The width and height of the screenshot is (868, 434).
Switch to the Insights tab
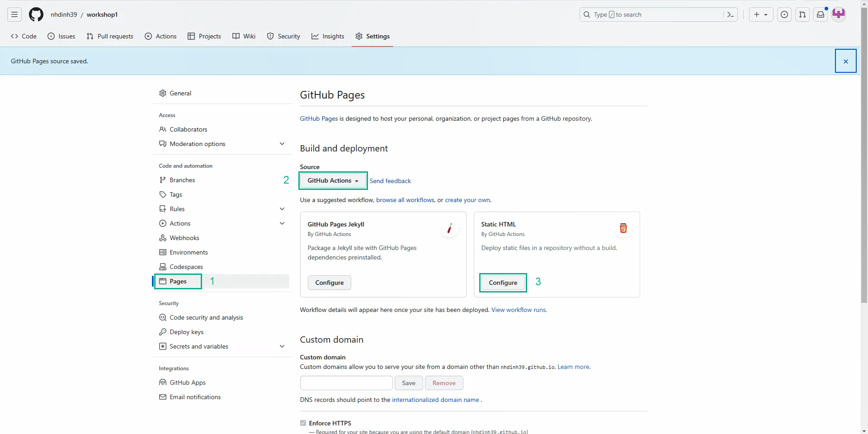pyautogui.click(x=328, y=36)
